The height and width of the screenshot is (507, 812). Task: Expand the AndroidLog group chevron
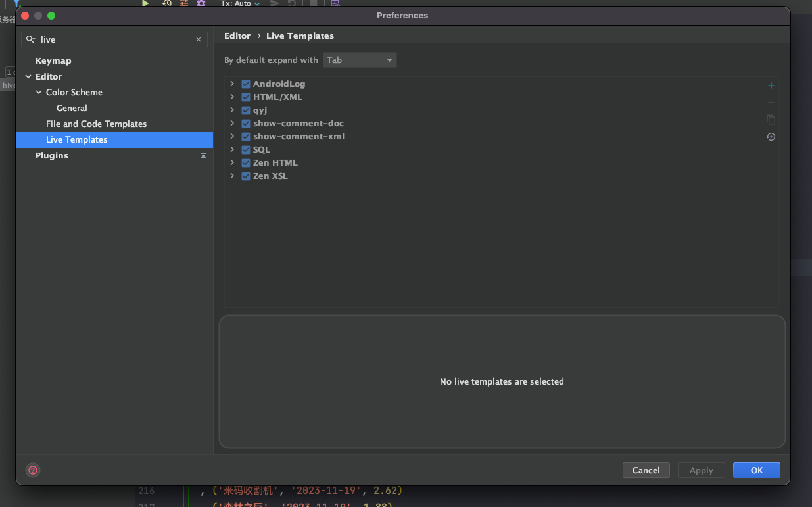point(232,84)
